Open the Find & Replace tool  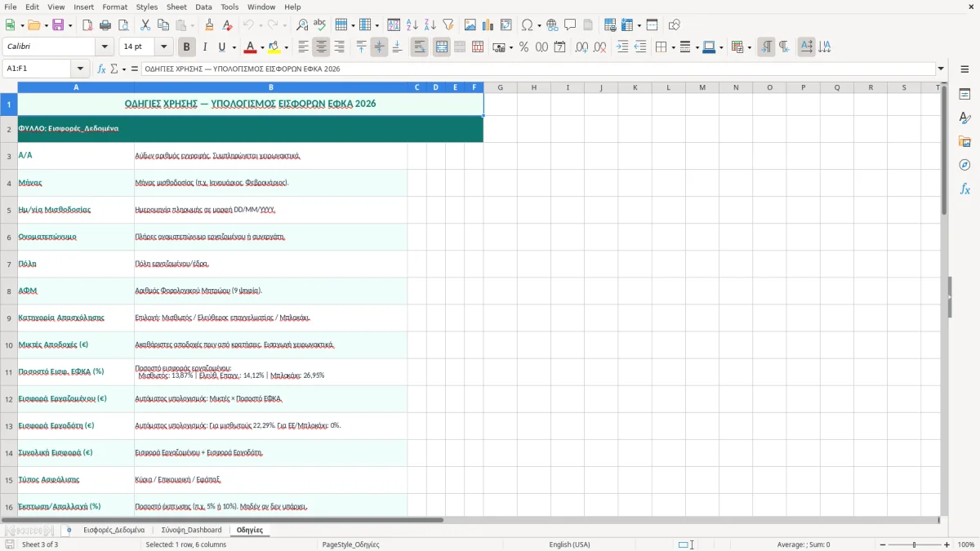coord(302,25)
